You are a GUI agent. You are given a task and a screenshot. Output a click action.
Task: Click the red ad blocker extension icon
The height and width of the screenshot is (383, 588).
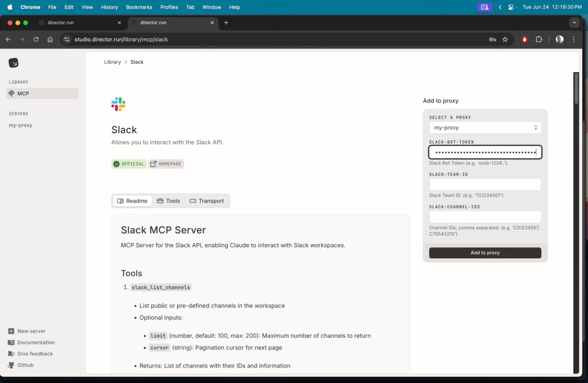point(525,39)
